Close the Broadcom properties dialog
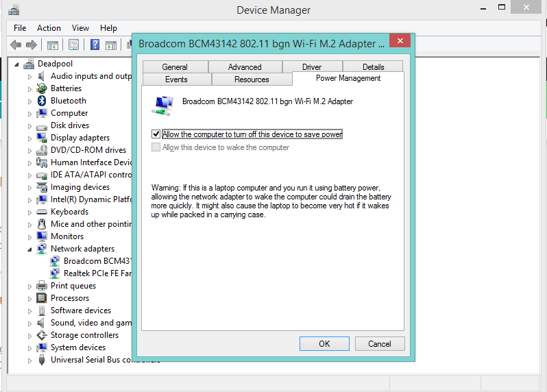The image size is (547, 392). tap(400, 41)
